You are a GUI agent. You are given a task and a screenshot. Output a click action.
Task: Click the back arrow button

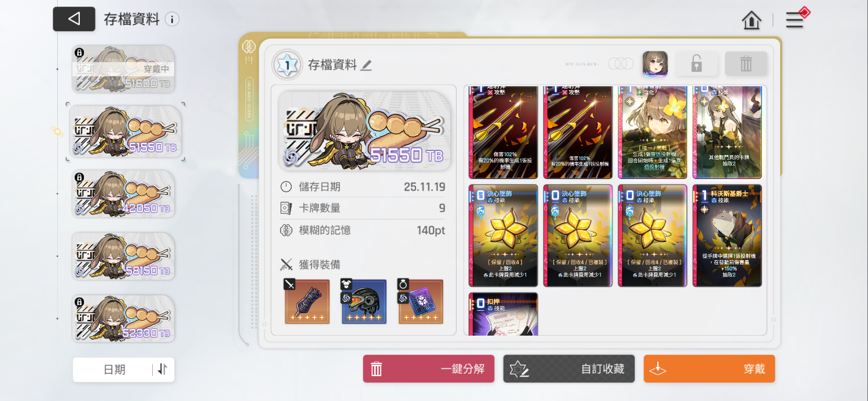click(x=74, y=19)
